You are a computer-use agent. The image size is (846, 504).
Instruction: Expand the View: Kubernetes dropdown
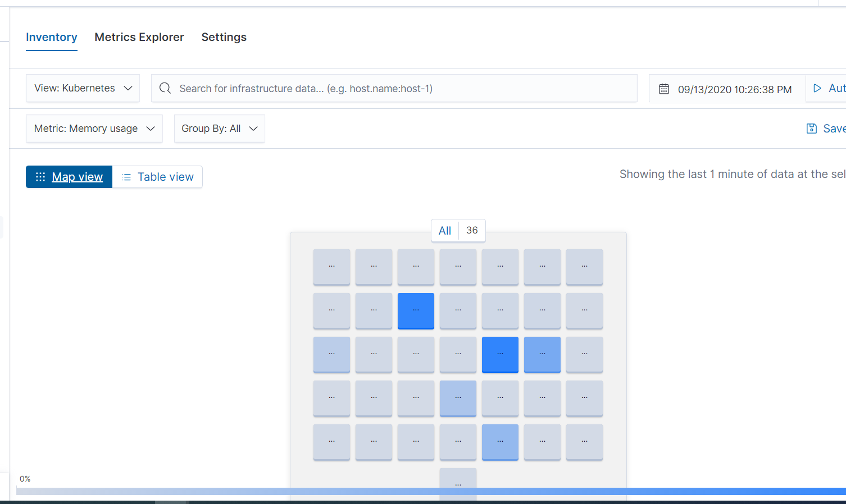(x=83, y=88)
